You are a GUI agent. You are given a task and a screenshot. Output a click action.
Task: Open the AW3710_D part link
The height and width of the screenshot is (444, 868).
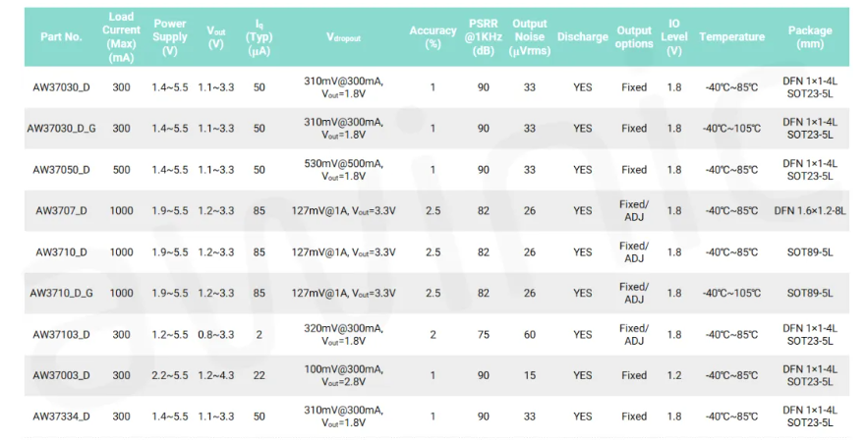pos(61,252)
